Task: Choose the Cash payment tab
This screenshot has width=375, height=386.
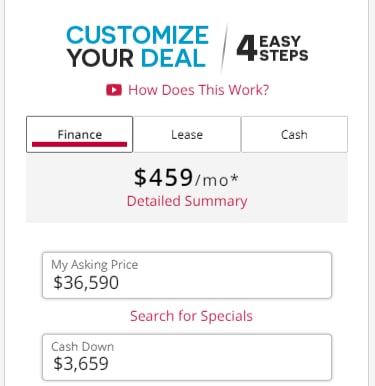Action: coord(294,134)
